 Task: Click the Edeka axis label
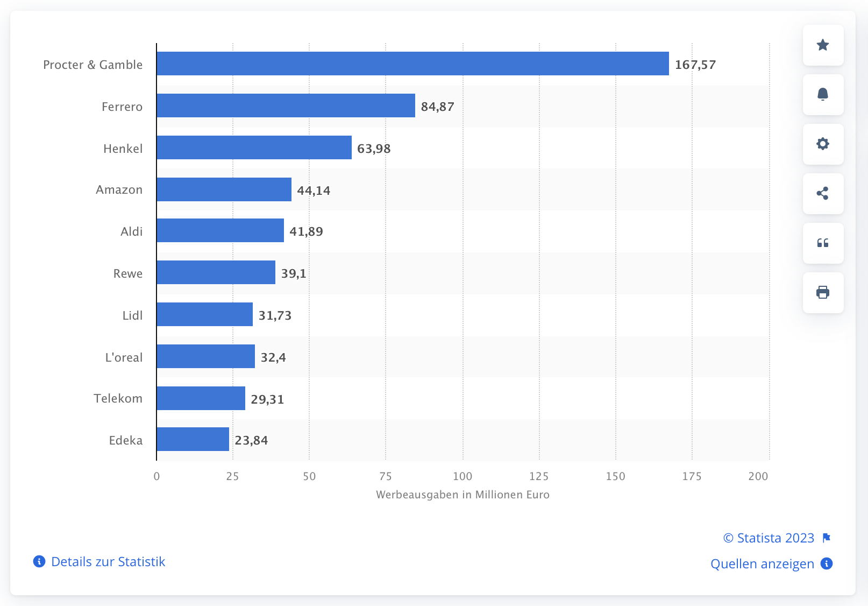point(126,440)
